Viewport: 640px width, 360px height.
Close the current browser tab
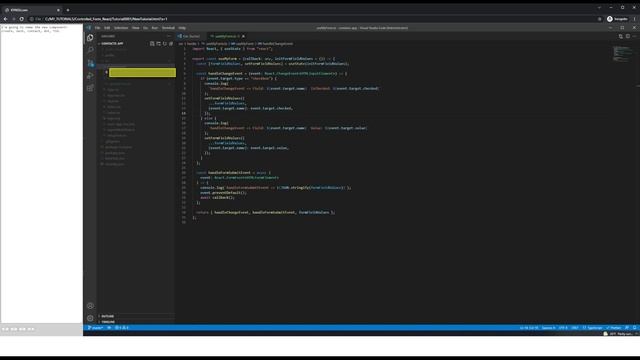[x=58, y=10]
